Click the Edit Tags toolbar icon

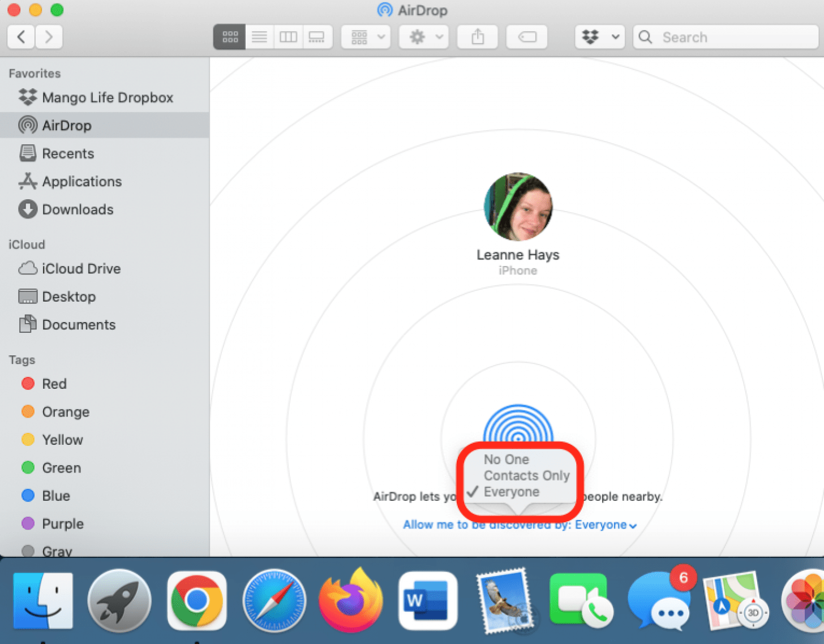(x=527, y=37)
